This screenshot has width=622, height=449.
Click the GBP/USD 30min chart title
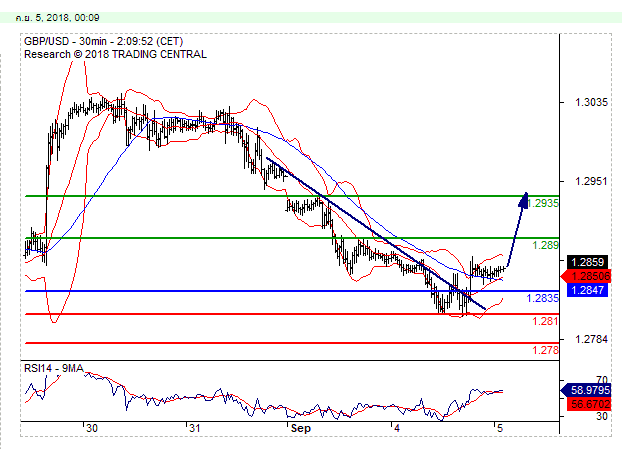[x=104, y=42]
